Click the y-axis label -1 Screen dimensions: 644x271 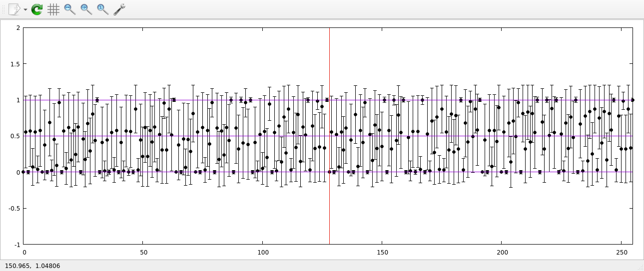(17, 245)
